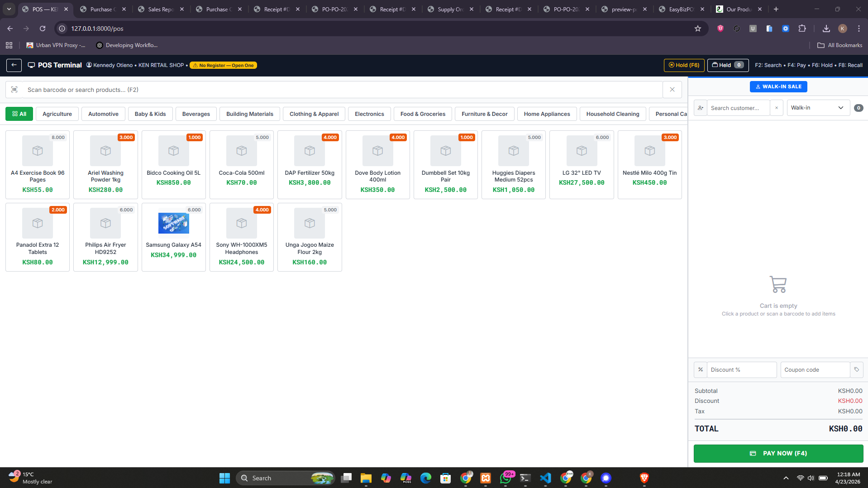This screenshot has width=868, height=488.
Task: Add Dove Body Lotion 400ml to cart
Action: coord(378,165)
